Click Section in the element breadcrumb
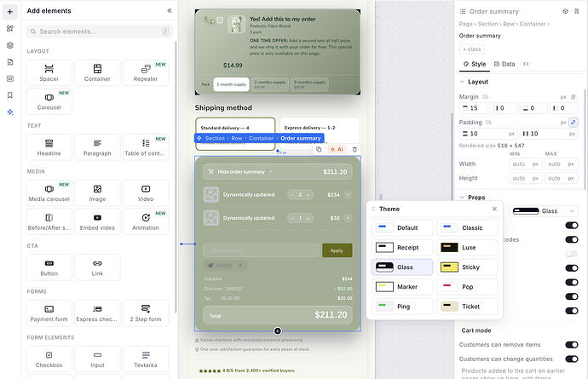The height and width of the screenshot is (379, 588). [x=215, y=138]
